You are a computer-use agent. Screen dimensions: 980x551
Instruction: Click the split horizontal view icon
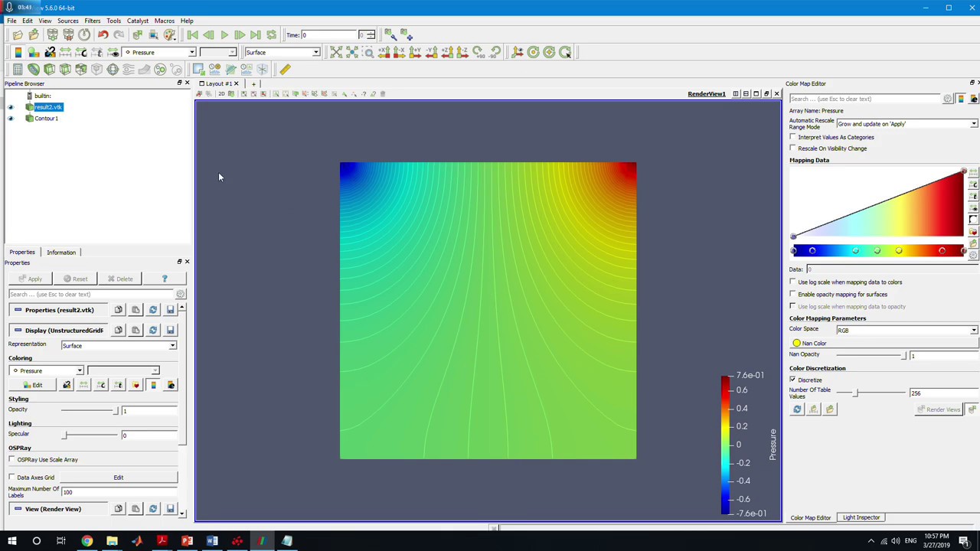pos(736,94)
